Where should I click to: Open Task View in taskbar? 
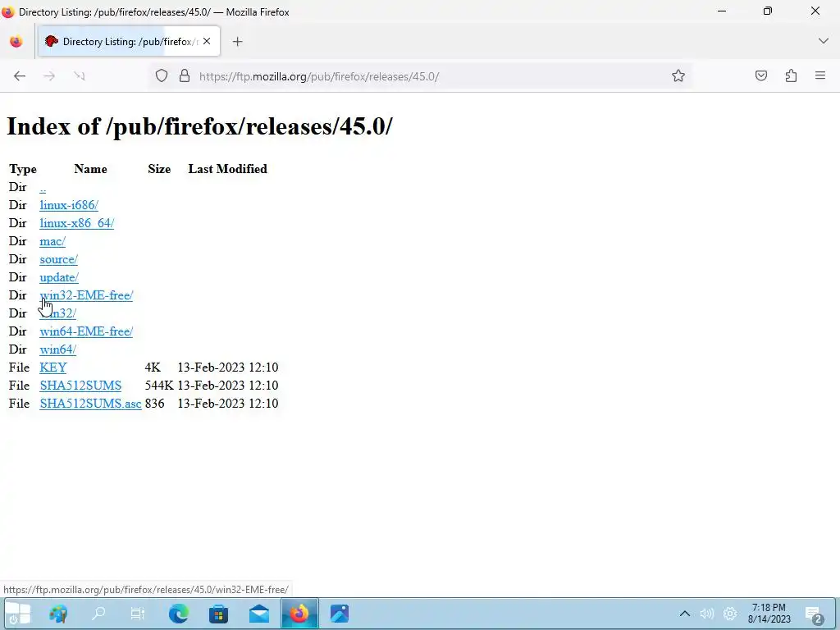coord(138,614)
